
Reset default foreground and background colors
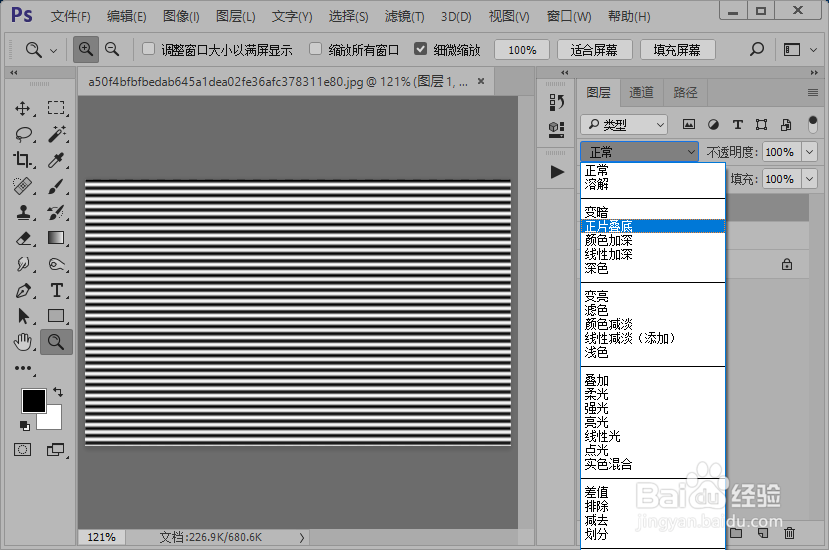[x=24, y=426]
